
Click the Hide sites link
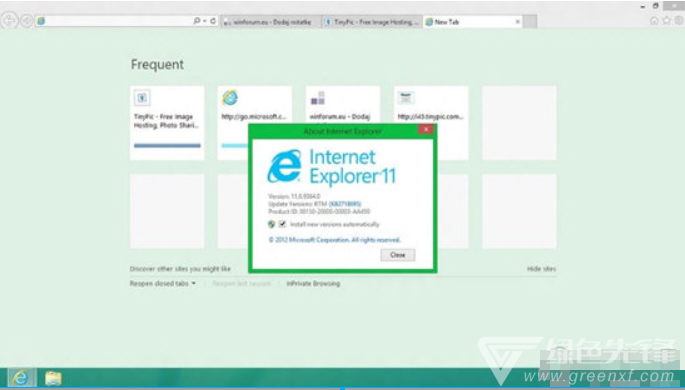[541, 269]
